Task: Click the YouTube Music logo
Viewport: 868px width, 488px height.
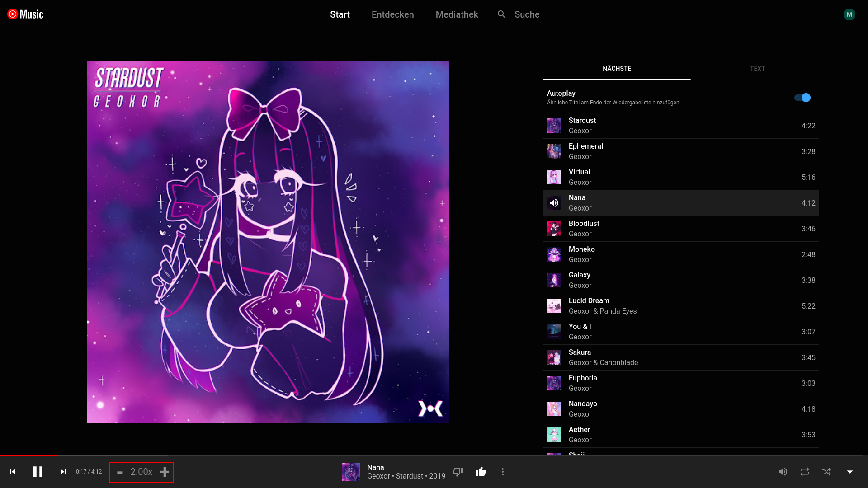Action: [x=25, y=14]
